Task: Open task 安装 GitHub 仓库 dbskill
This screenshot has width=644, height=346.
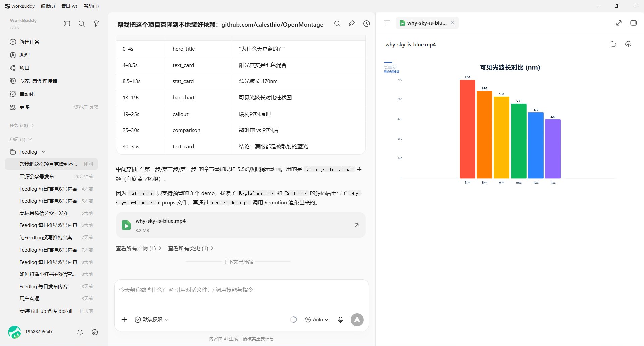Action: click(x=51, y=311)
